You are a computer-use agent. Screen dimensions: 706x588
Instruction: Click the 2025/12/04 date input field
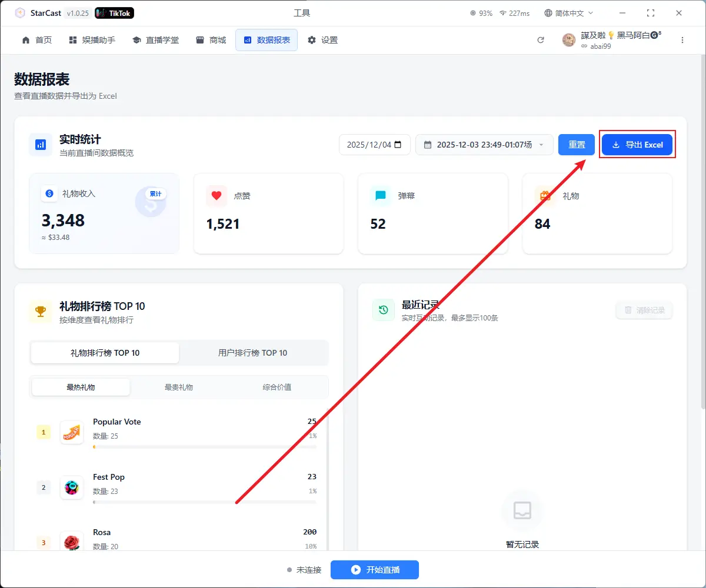pyautogui.click(x=368, y=145)
